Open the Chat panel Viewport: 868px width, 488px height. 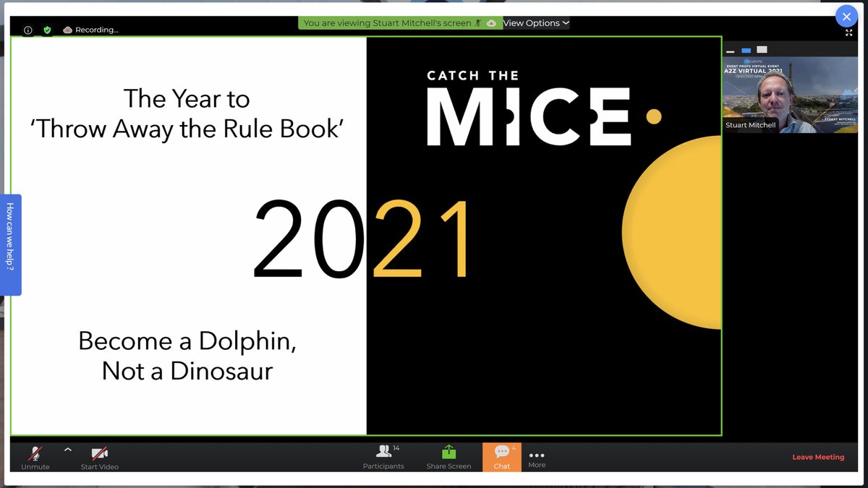(x=502, y=457)
